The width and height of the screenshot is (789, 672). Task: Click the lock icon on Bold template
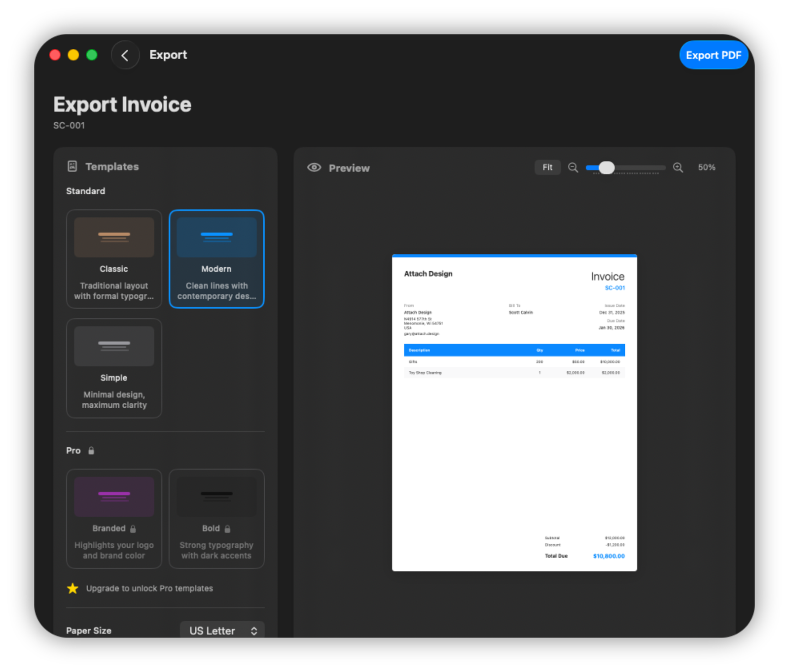[227, 529]
